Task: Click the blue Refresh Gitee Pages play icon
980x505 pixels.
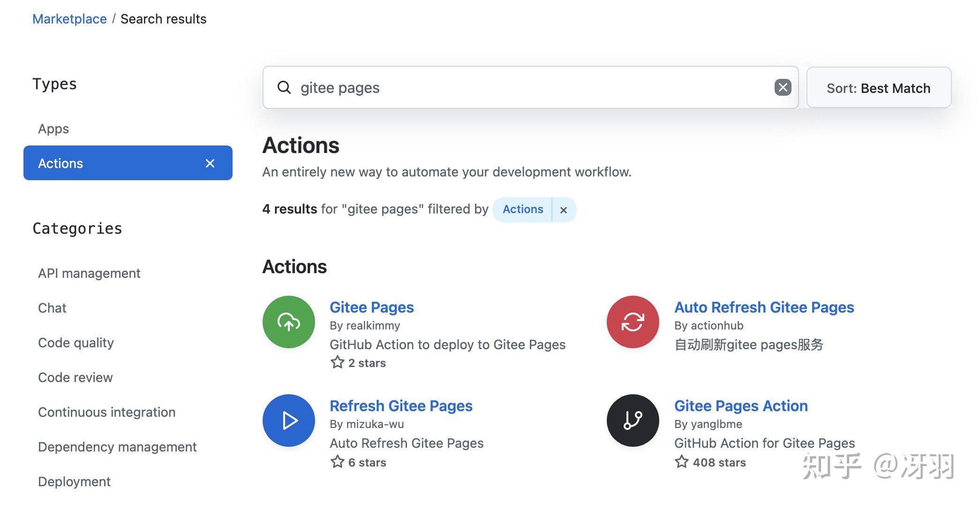Action: pos(289,421)
